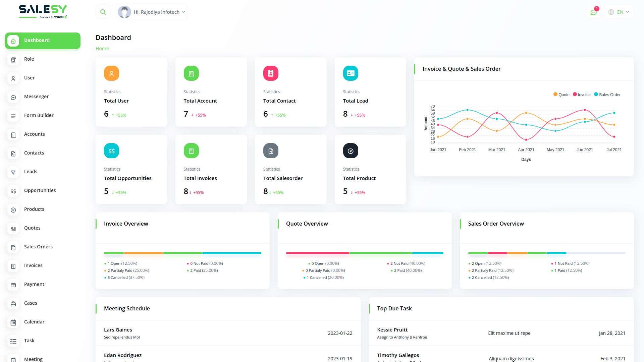Click the Total Opportunities dollar icon

click(111, 151)
